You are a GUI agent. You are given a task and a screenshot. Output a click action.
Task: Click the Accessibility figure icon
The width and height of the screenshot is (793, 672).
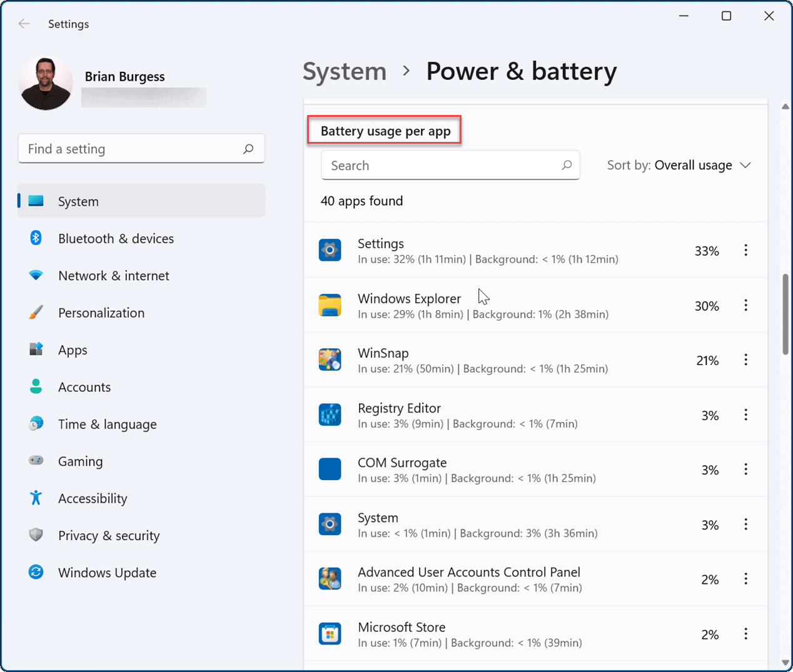(x=36, y=498)
